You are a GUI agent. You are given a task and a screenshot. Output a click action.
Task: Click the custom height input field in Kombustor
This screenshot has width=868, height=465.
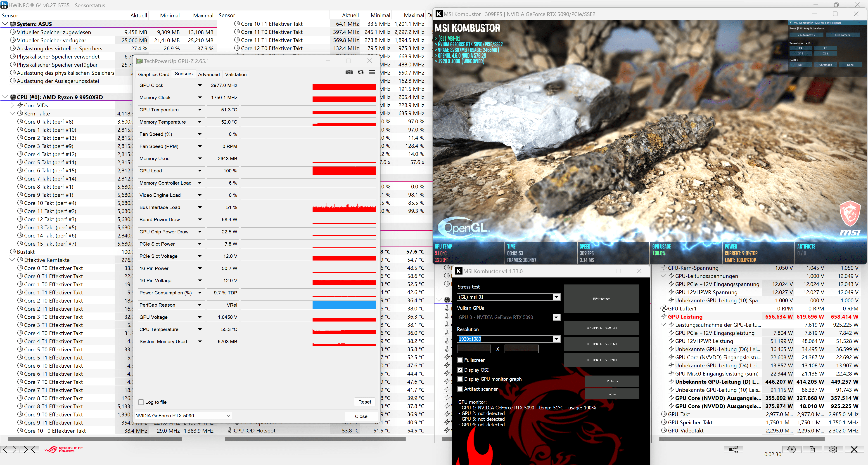[x=521, y=349]
